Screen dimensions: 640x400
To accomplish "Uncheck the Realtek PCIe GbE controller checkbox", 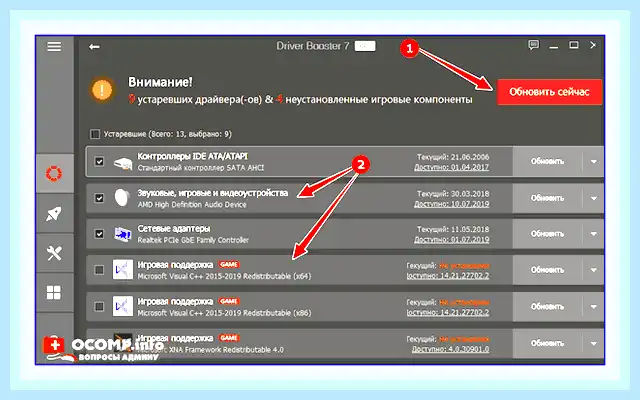I will [99, 234].
